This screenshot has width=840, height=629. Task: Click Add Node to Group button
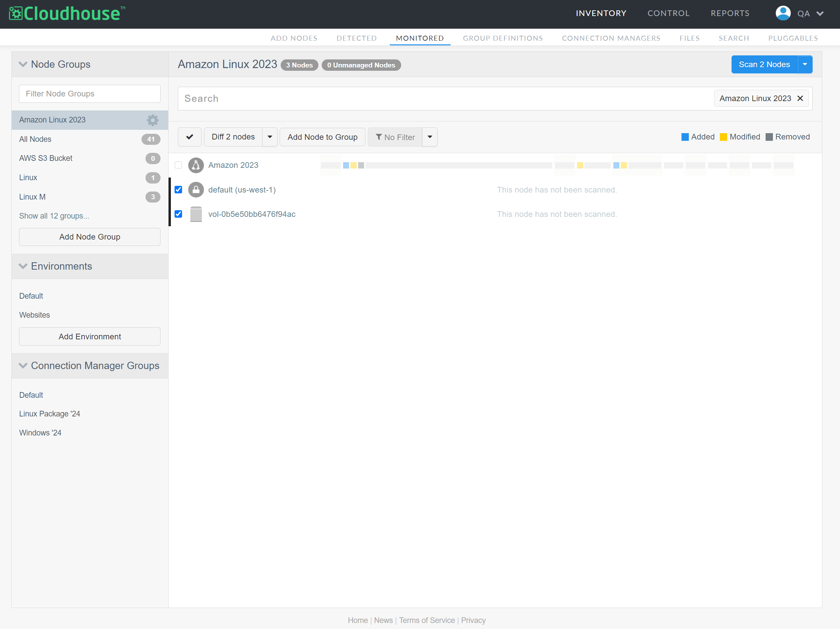(322, 137)
